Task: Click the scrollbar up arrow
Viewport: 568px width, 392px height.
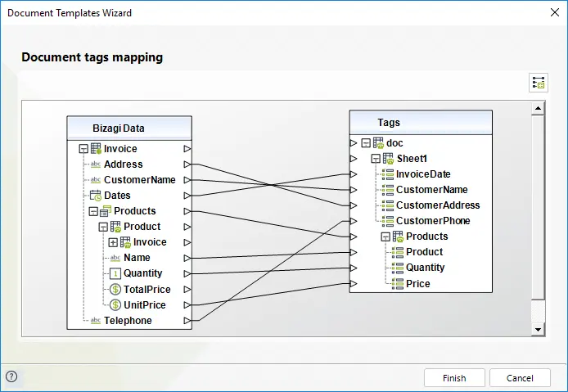Action: tap(538, 108)
